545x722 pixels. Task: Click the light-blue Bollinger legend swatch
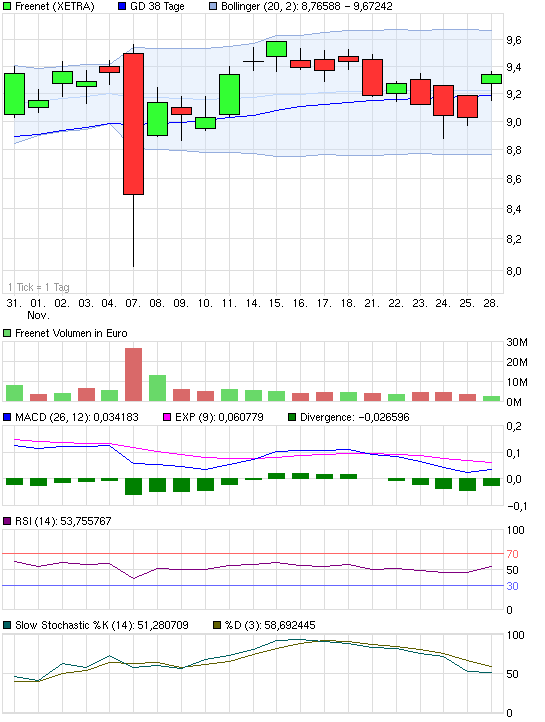(213, 6)
